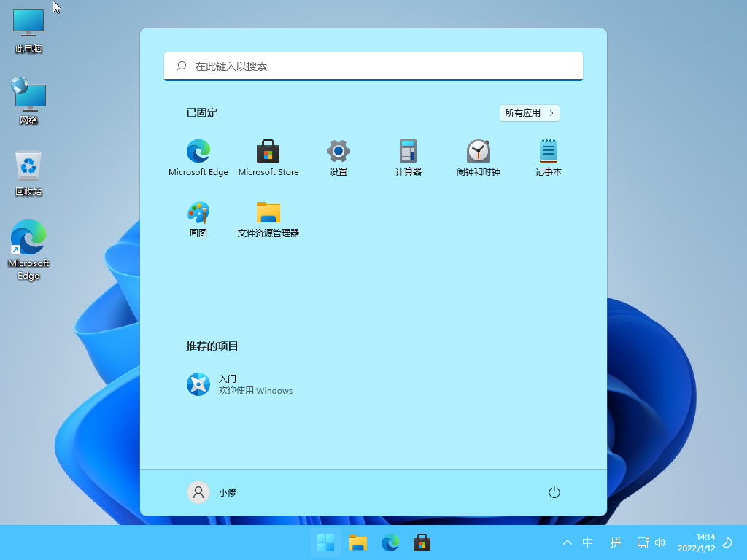Launch the 画图 paint app
Viewport: 747px width, 560px height.
[198, 219]
